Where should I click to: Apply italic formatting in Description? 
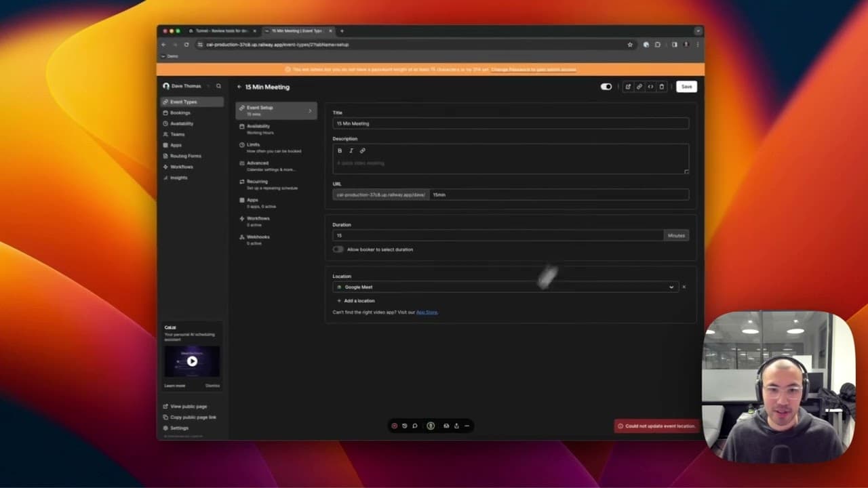pos(351,150)
